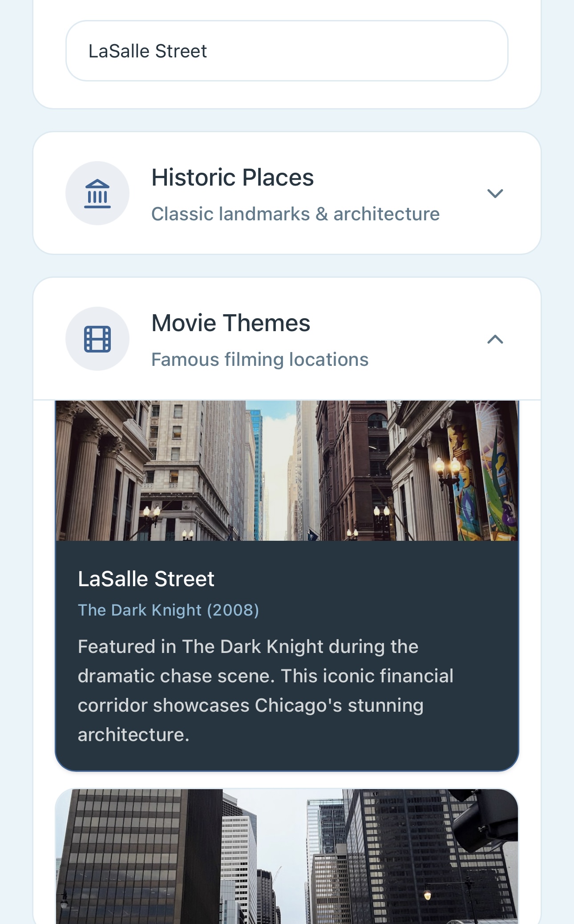Image resolution: width=574 pixels, height=924 pixels.
Task: Click the Movie Themes film strip icon
Action: [97, 339]
